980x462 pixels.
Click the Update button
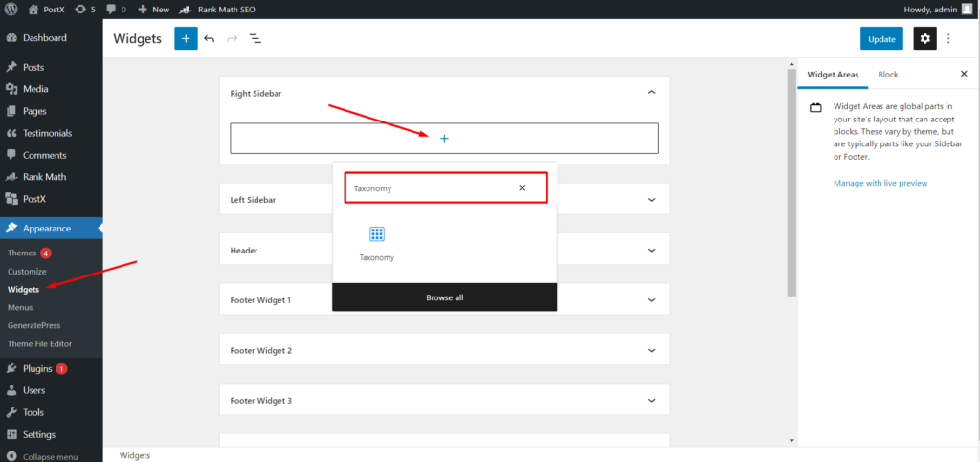point(881,38)
